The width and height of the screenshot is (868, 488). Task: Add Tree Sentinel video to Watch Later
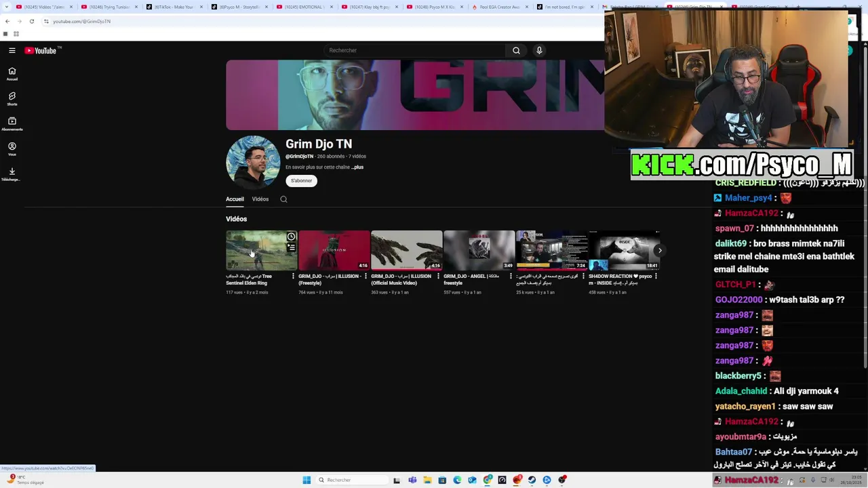(x=291, y=237)
